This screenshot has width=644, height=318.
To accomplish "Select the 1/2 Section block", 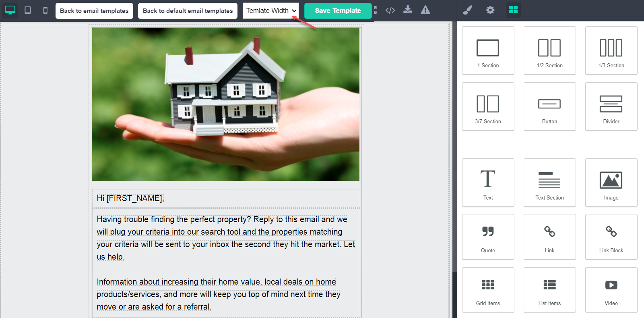I will pyautogui.click(x=549, y=51).
